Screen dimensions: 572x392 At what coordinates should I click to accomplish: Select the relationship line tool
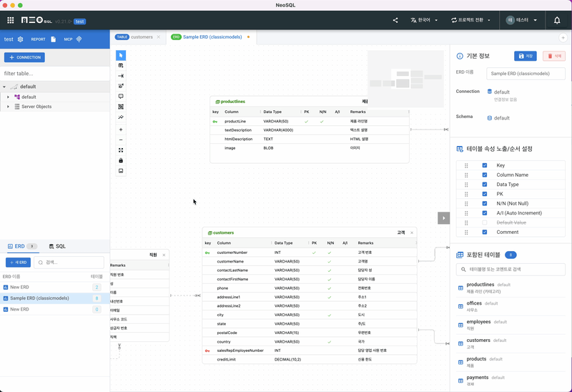(x=121, y=76)
